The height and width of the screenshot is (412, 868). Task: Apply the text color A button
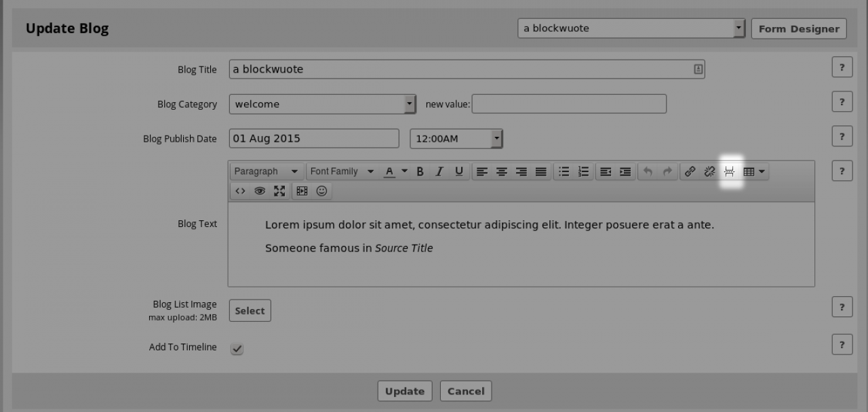tap(389, 171)
